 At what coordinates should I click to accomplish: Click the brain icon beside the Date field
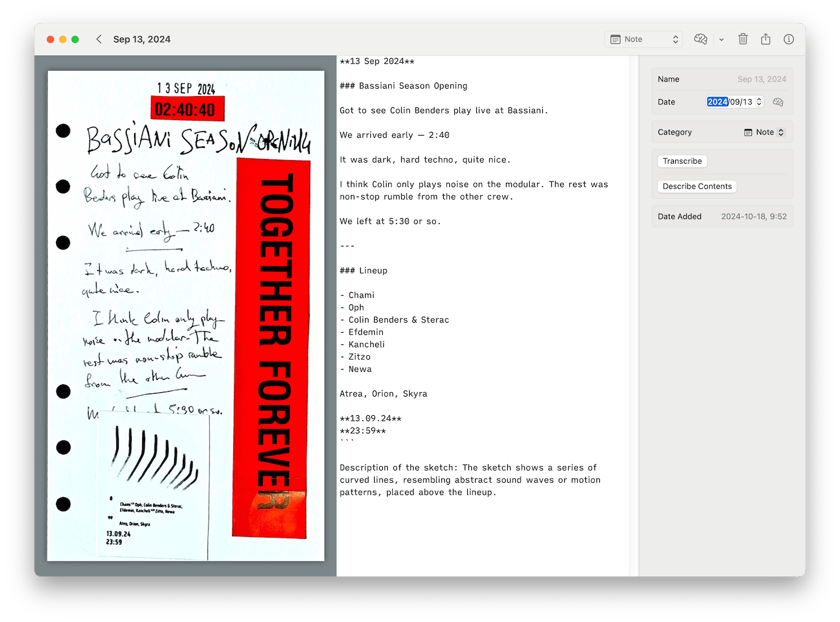778,102
